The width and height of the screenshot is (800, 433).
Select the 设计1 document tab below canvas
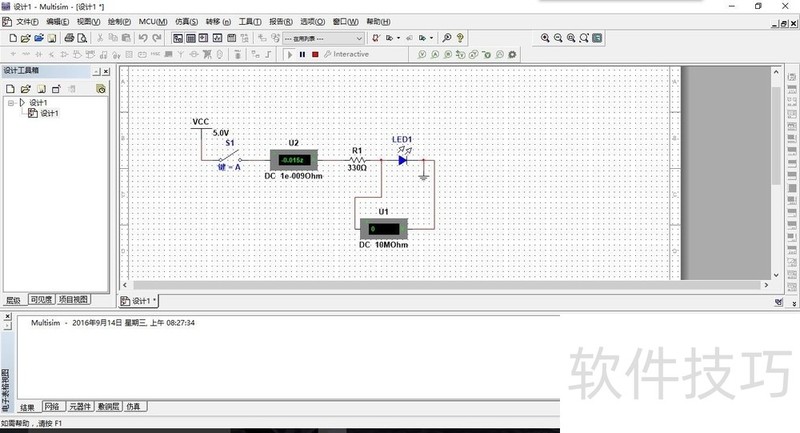pyautogui.click(x=139, y=301)
